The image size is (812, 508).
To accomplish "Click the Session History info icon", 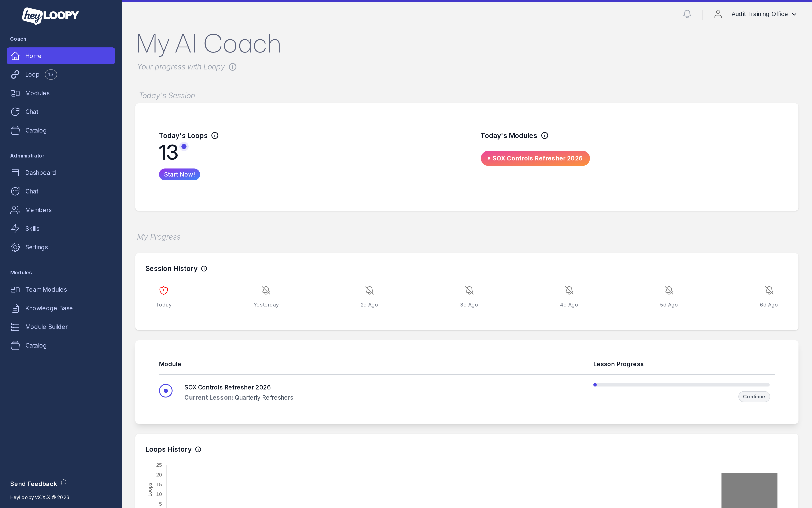I will (204, 268).
